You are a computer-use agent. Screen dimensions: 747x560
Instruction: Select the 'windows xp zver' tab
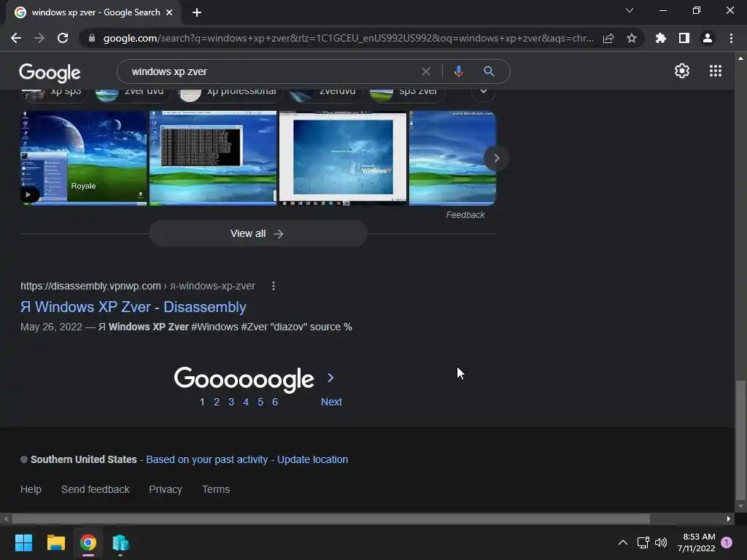pyautogui.click(x=94, y=12)
